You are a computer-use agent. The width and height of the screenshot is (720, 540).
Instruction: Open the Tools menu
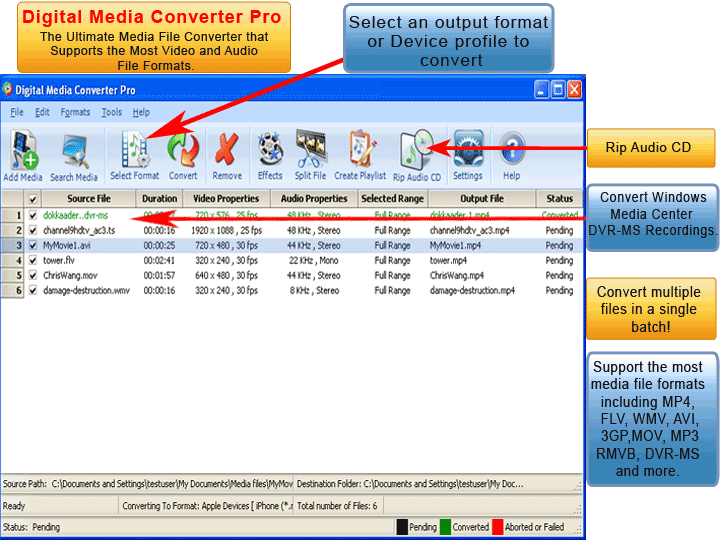pos(112,113)
